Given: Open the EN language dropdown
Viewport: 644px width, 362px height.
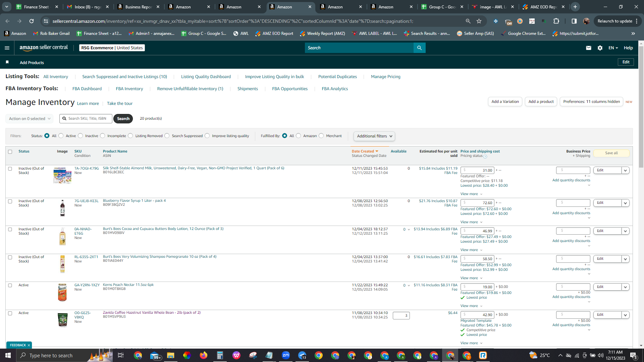Looking at the screenshot, I should tap(613, 48).
